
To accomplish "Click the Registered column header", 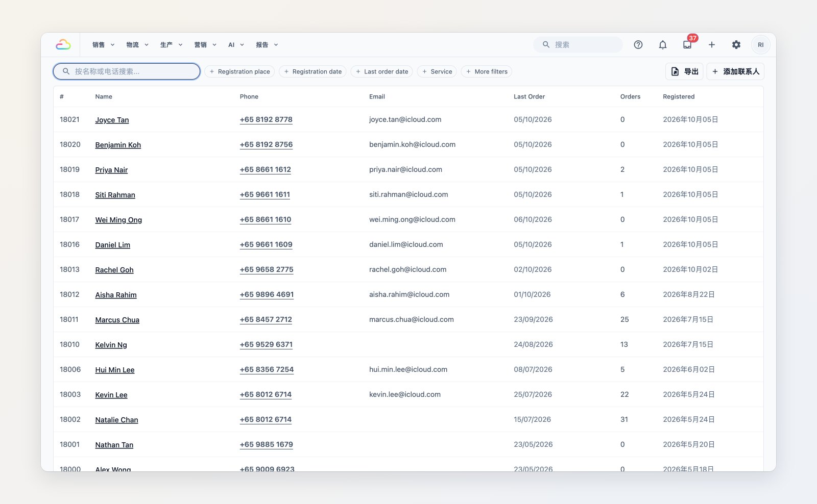I will pos(679,96).
